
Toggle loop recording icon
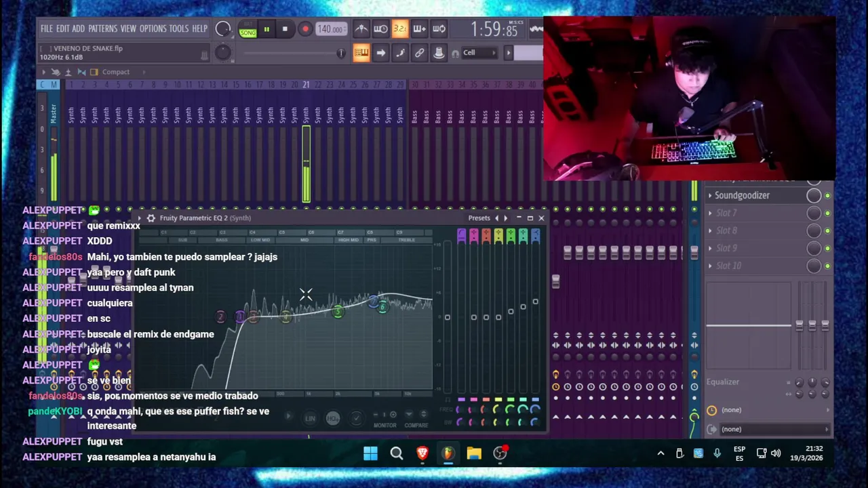(439, 28)
